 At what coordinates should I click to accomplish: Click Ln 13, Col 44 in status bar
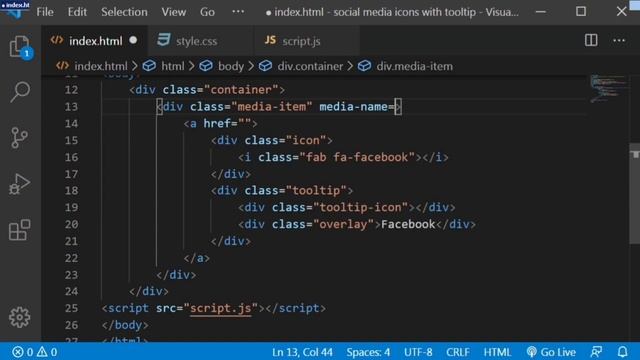coord(302,352)
